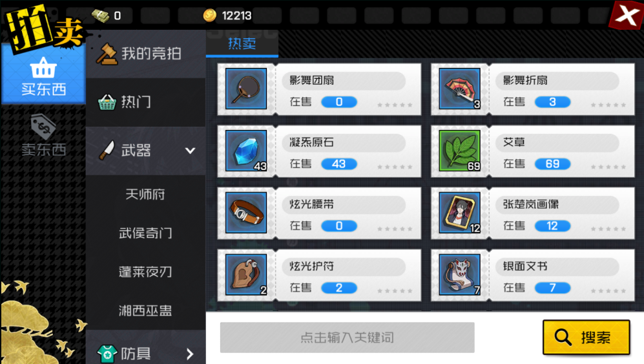Switch to the 热卖 tab
The image size is (644, 364).
pyautogui.click(x=242, y=43)
